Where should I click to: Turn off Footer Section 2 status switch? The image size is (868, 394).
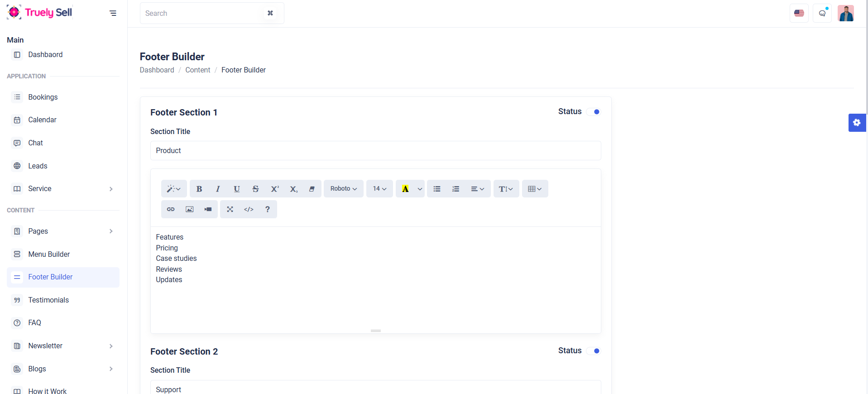pyautogui.click(x=593, y=351)
